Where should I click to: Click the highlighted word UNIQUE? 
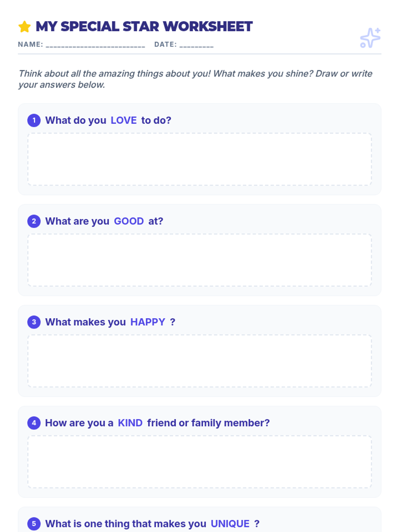pos(230,524)
